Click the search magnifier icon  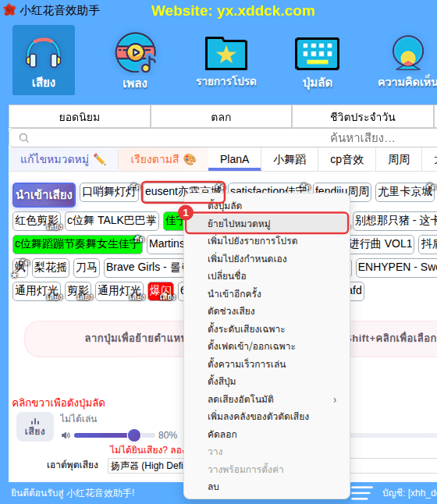pyautogui.click(x=23, y=138)
